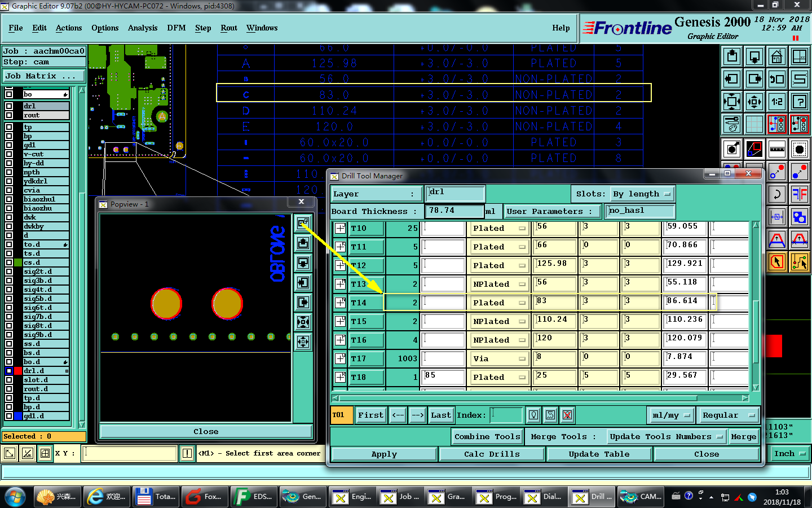Open the Edit menu
Image resolution: width=812 pixels, height=508 pixels.
[39, 28]
